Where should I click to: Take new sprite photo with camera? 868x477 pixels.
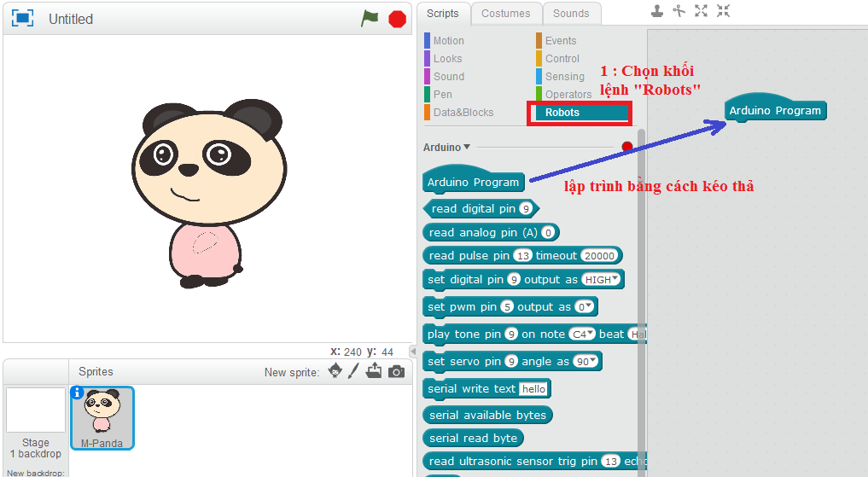[x=396, y=371]
